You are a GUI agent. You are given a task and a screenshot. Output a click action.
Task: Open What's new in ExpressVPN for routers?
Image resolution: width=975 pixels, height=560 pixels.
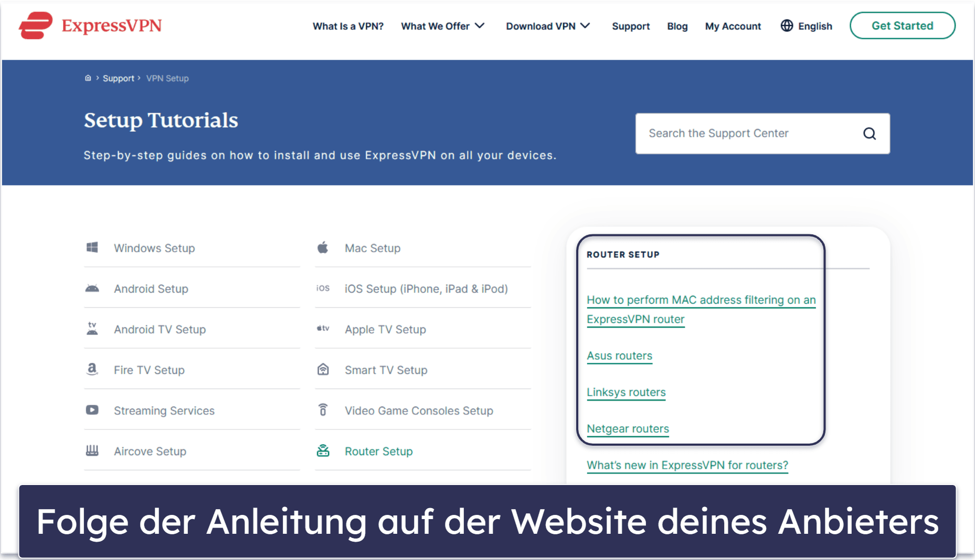pos(687,465)
